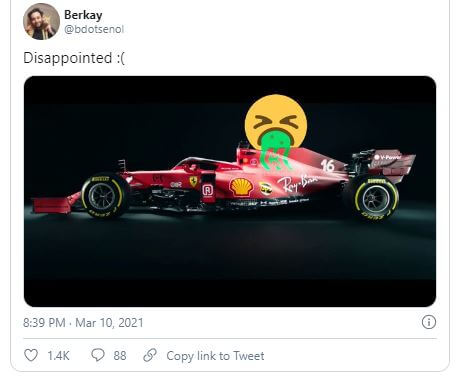Click the tweet text Disappointed :(
The image size is (462, 378).
74,58
